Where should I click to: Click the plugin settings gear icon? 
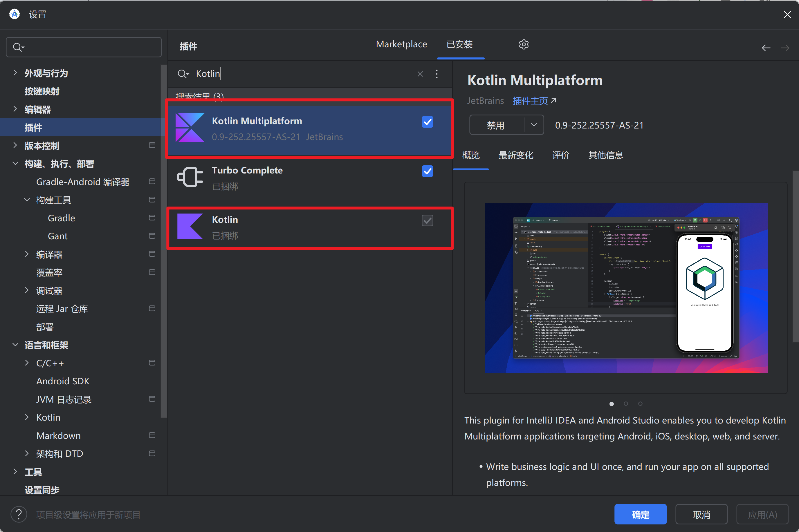click(x=523, y=44)
